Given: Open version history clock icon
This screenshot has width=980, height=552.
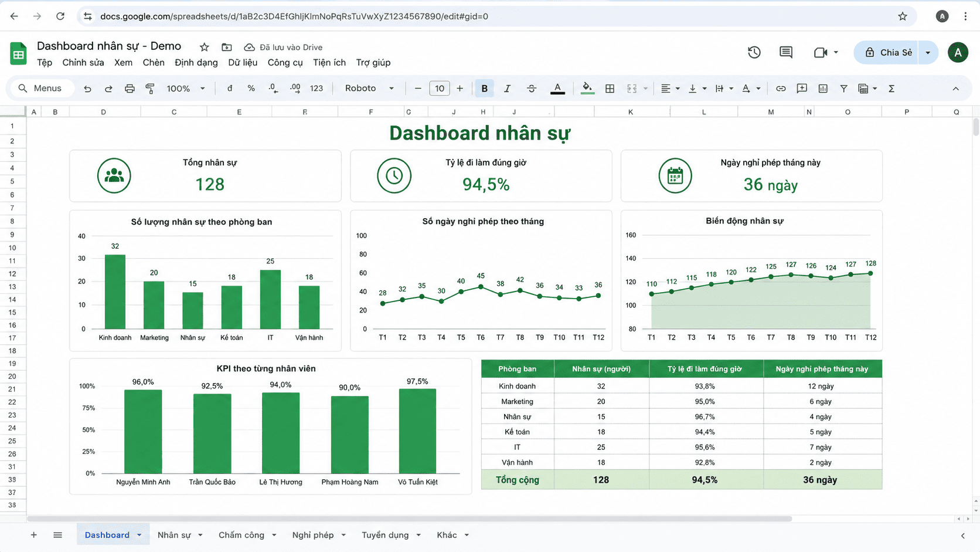Looking at the screenshot, I should point(754,52).
